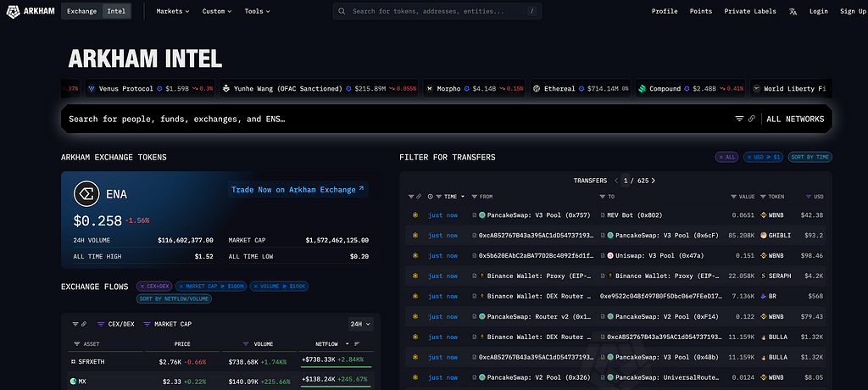Open the Markets dropdown menu
868x390 pixels.
(x=173, y=11)
